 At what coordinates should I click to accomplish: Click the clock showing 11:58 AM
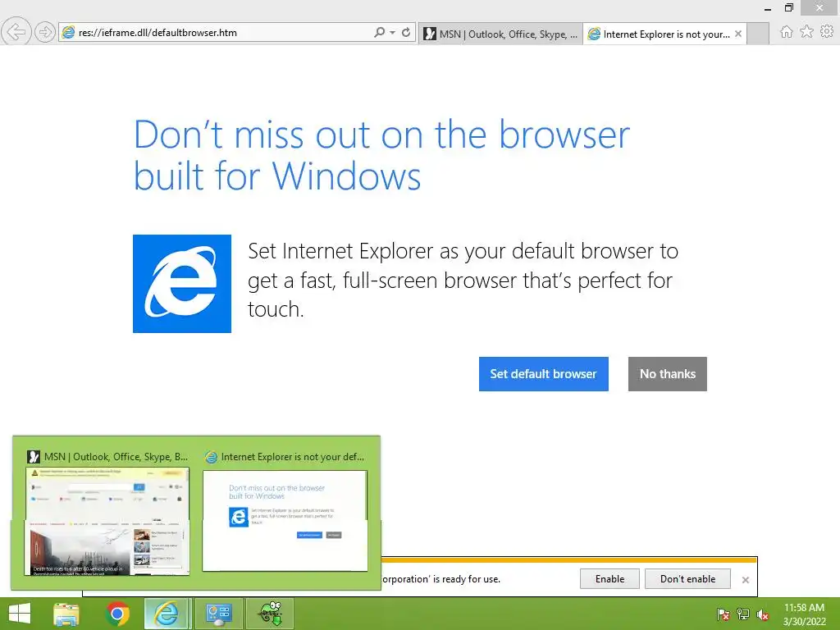click(x=804, y=608)
